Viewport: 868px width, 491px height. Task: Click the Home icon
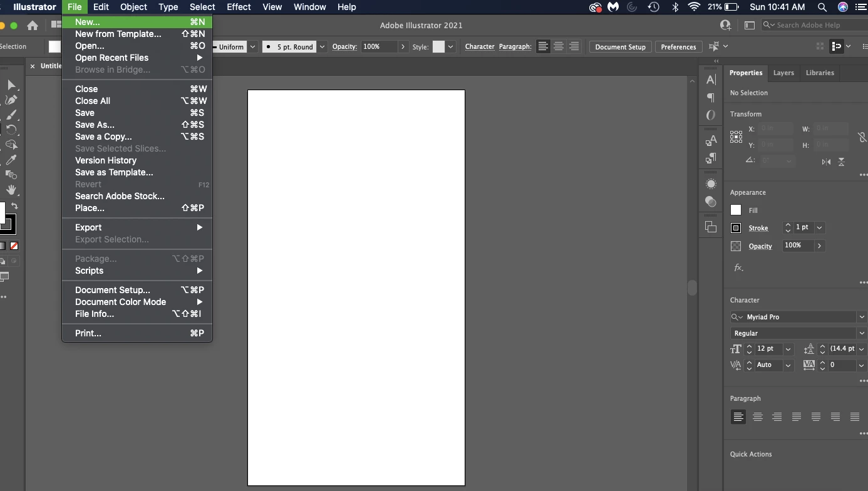click(x=33, y=26)
